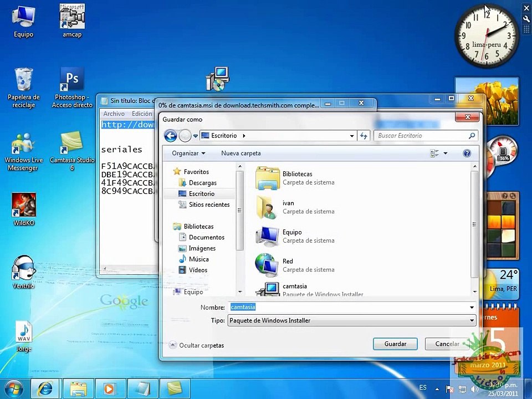Select the Jorge WAV file icon
This screenshot has height=399, width=532.
[x=23, y=336]
